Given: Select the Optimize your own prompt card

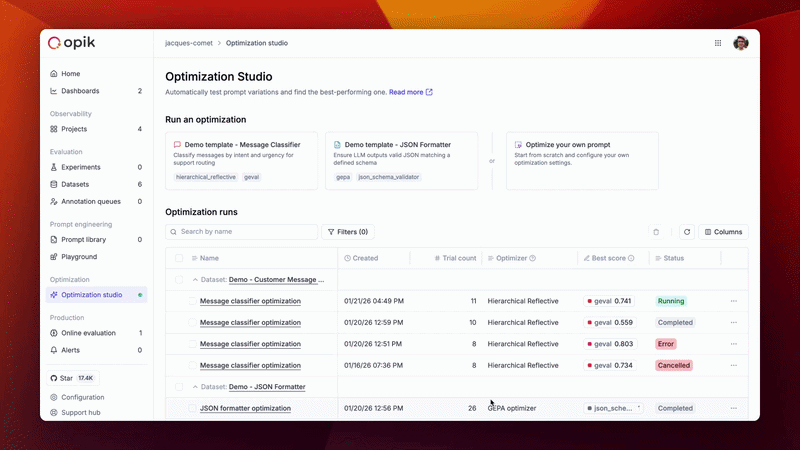Looking at the screenshot, I should pos(582,161).
